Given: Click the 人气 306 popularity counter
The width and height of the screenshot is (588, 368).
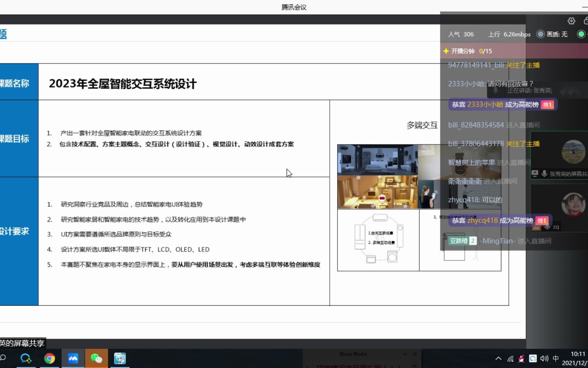Looking at the screenshot, I should point(461,34).
